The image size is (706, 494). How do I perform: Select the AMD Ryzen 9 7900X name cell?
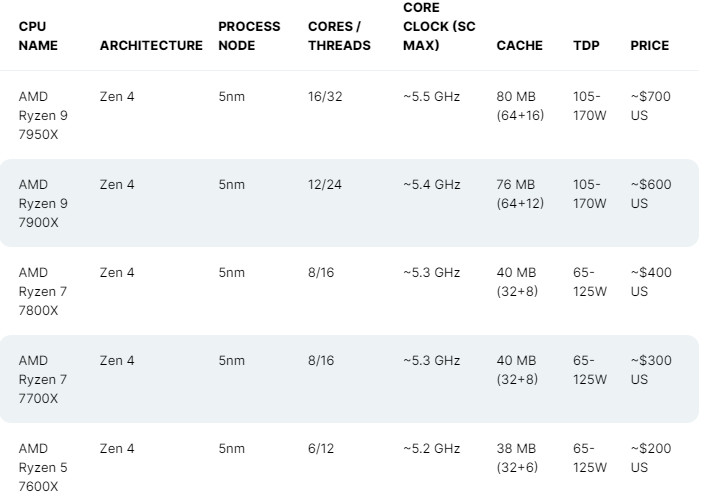(43, 203)
